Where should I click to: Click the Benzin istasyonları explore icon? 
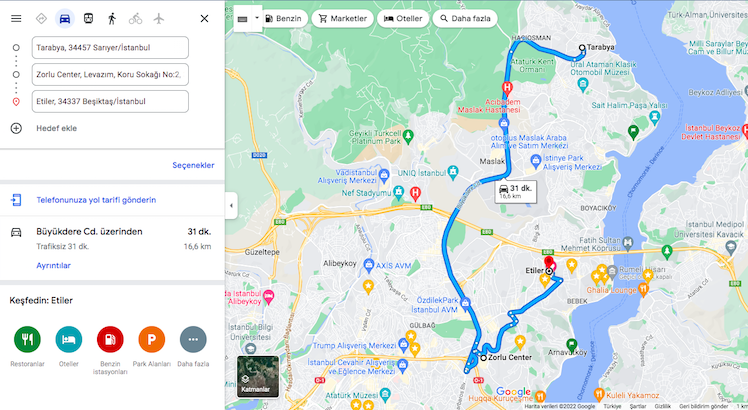(x=110, y=339)
